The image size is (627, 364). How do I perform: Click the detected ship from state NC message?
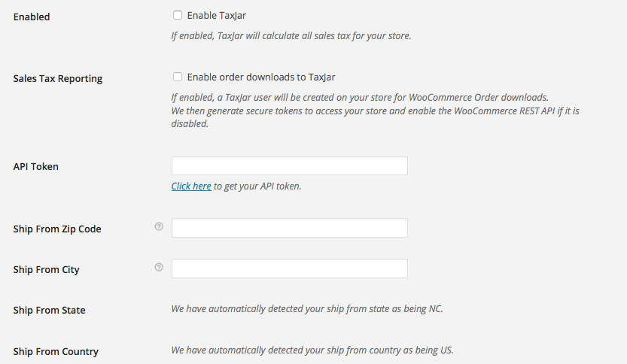(x=307, y=309)
